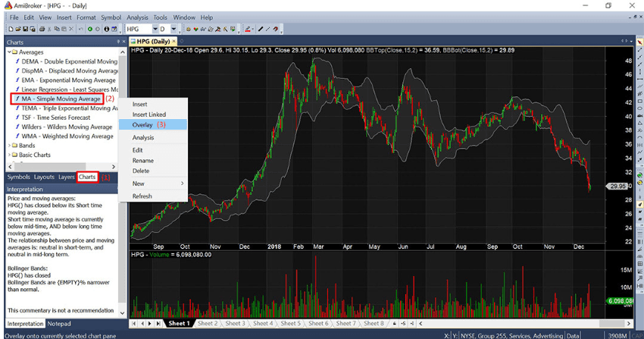The height and width of the screenshot is (339, 644).
Task: Switch to the Notepad tab
Action: [x=59, y=324]
